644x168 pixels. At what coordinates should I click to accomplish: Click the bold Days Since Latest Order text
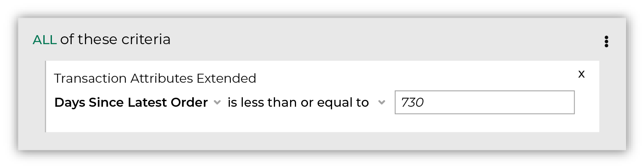(131, 103)
